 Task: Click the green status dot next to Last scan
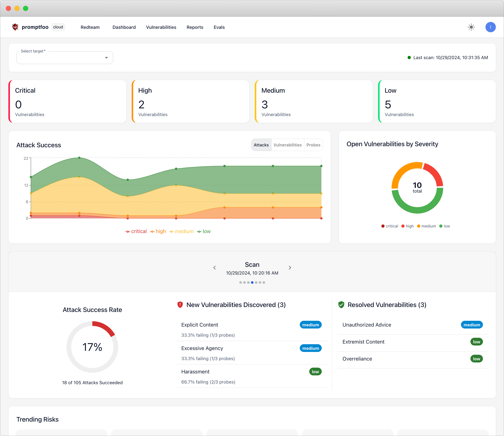coord(409,57)
